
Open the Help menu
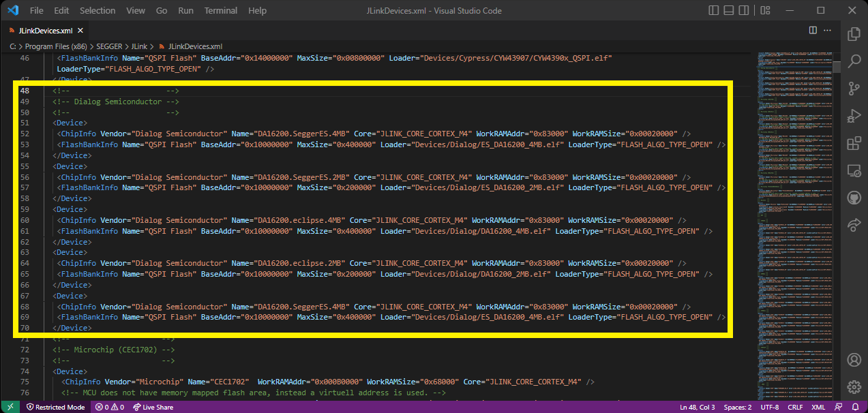click(x=257, y=11)
